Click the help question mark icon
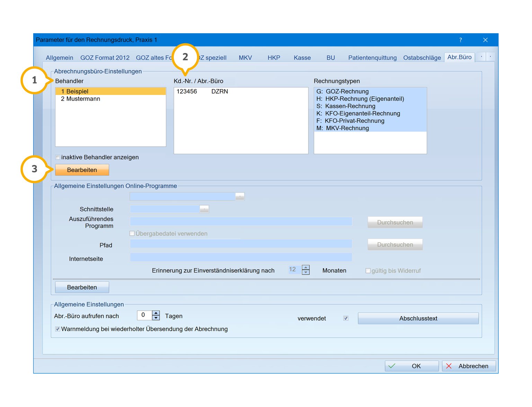The width and height of the screenshot is (532, 407). pyautogui.click(x=460, y=40)
